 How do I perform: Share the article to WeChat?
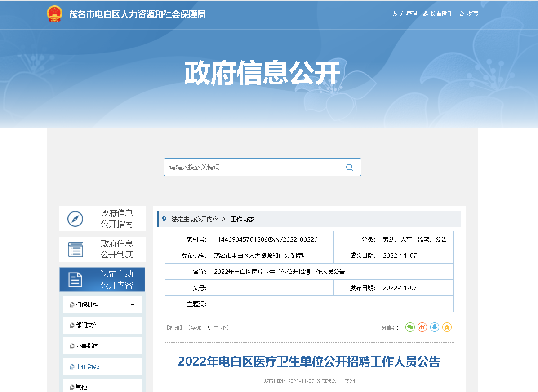point(410,327)
